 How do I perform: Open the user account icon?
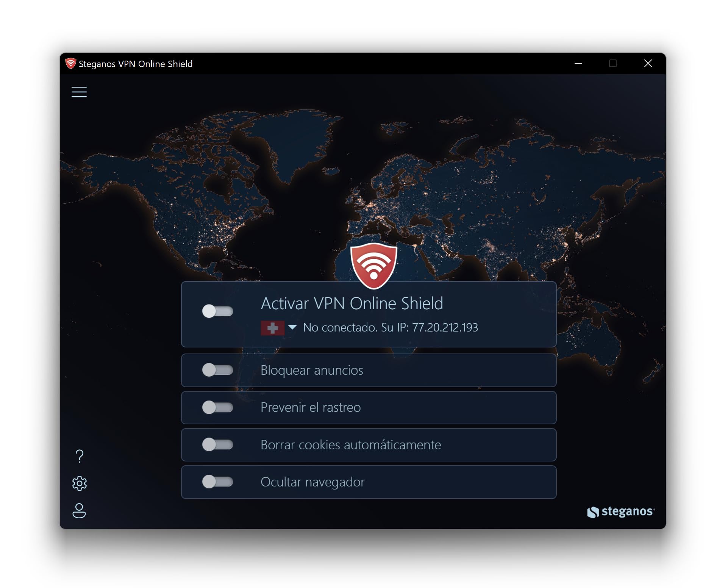click(x=79, y=511)
